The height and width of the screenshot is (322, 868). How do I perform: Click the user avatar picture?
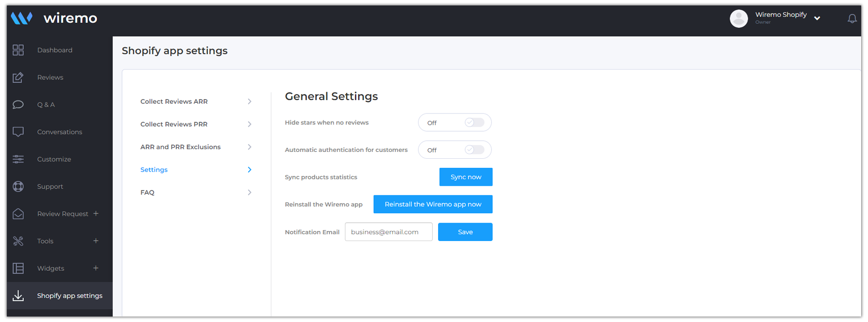(x=739, y=18)
